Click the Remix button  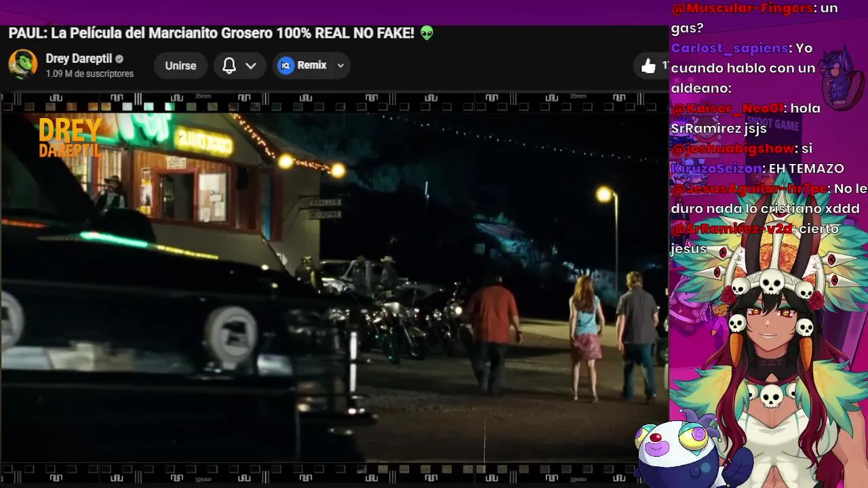pyautogui.click(x=303, y=65)
